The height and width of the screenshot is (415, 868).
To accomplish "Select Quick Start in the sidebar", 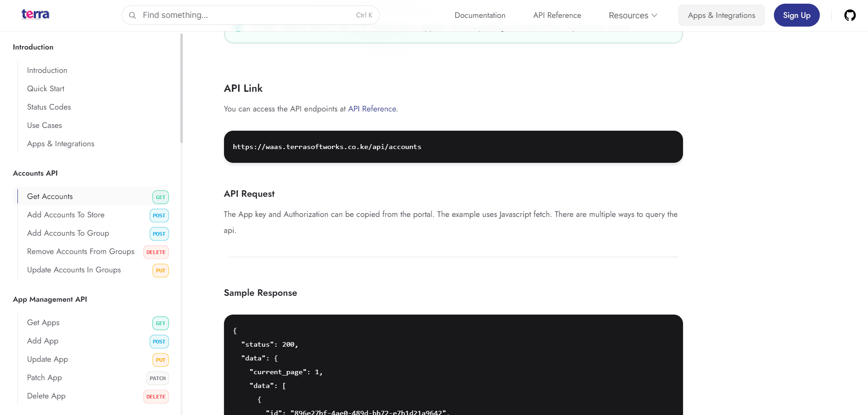I will click(45, 89).
